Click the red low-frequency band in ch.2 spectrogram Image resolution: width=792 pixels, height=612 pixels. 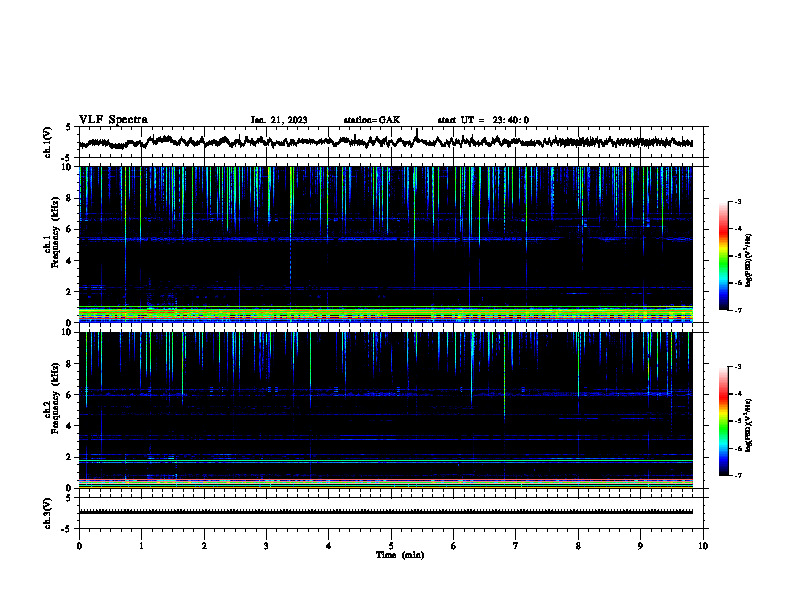(385, 480)
